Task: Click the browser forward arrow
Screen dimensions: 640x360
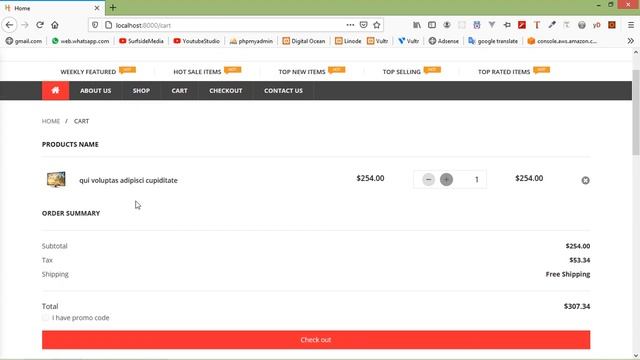Action: (x=25, y=25)
